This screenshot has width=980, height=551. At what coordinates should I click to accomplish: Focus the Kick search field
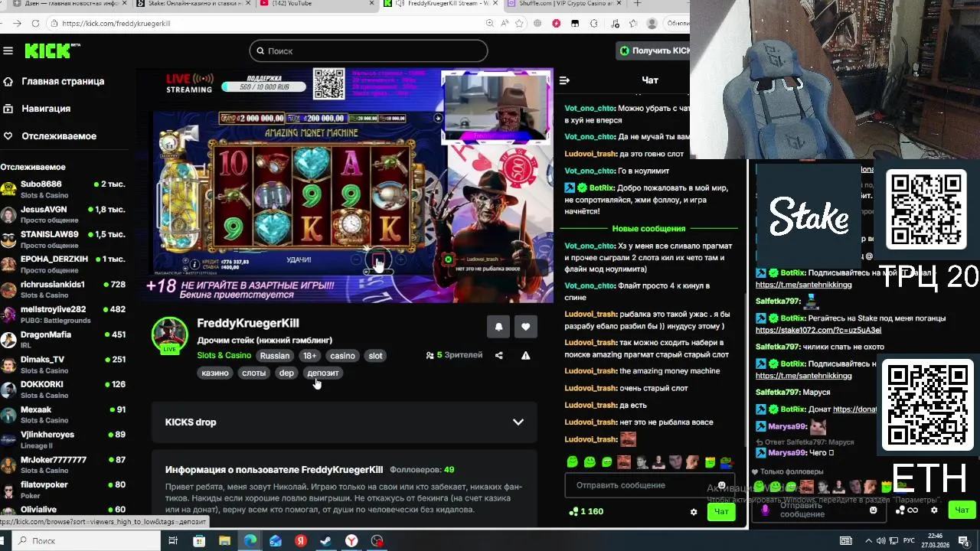368,51
